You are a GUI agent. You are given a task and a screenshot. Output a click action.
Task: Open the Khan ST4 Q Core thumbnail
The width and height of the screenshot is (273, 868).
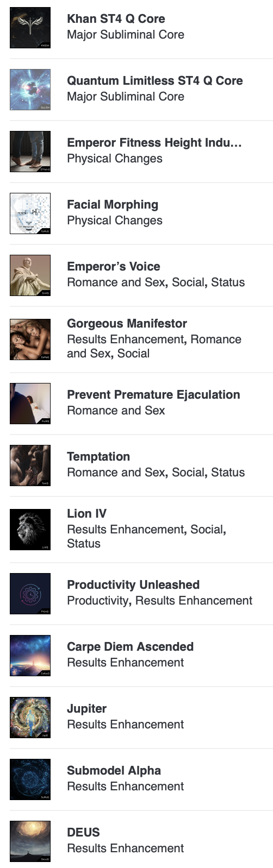pyautogui.click(x=30, y=28)
